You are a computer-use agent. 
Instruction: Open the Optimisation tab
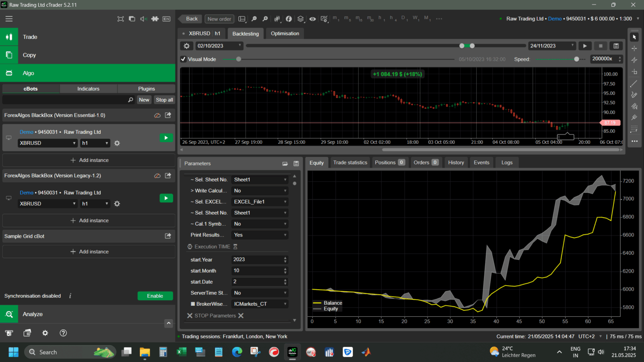285,34
